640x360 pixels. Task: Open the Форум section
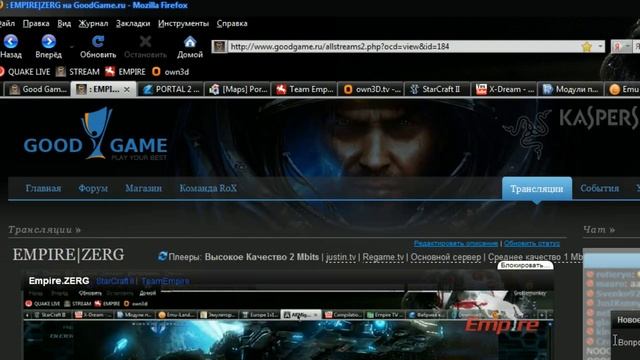(93, 189)
